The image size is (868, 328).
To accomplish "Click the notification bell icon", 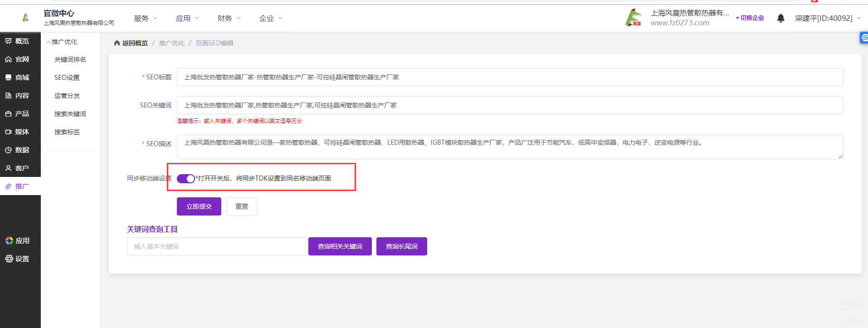I will pos(780,18).
